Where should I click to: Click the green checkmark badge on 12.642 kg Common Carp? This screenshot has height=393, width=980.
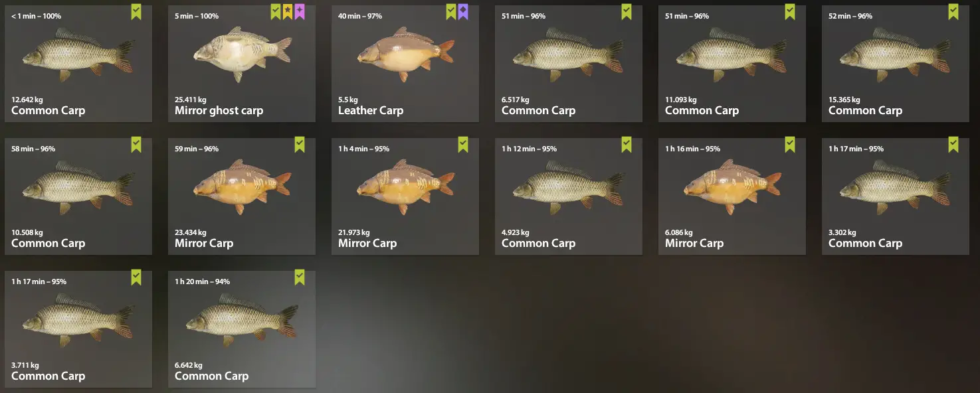(136, 12)
